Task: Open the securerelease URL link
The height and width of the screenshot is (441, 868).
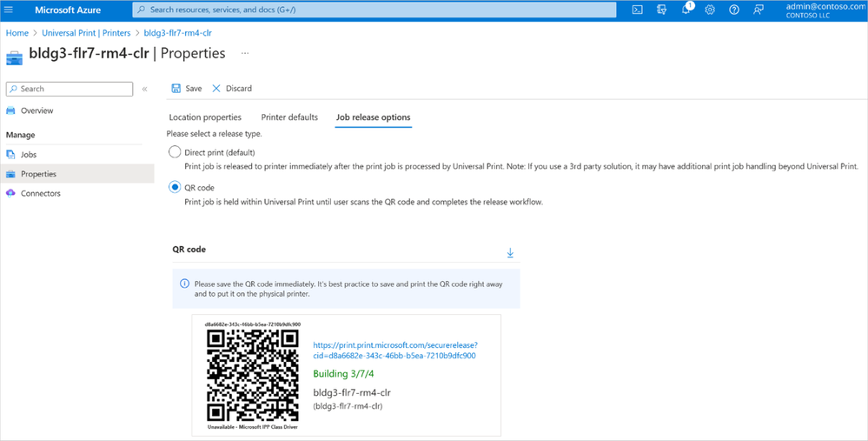Action: pos(395,351)
